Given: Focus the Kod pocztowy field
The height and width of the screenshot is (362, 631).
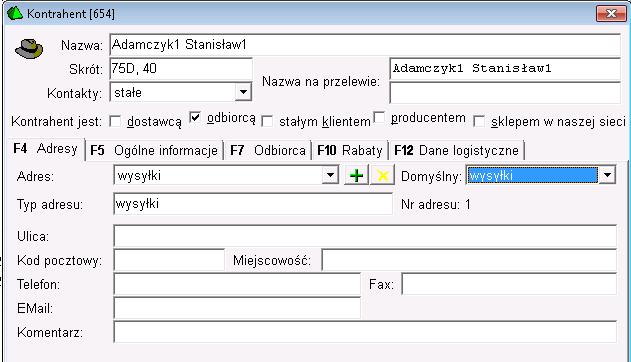Looking at the screenshot, I should [x=169, y=260].
